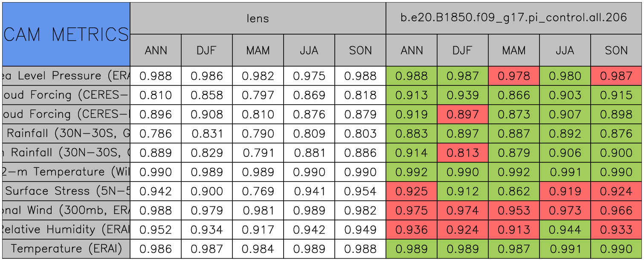Click the Surface Stress row label
Screen dimensions: 644x261
tap(66, 191)
